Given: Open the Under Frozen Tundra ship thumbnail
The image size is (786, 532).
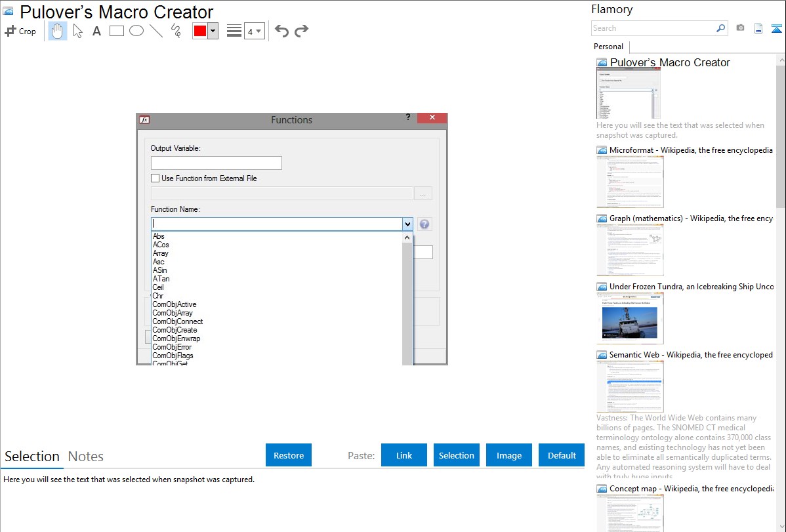Looking at the screenshot, I should [x=630, y=318].
